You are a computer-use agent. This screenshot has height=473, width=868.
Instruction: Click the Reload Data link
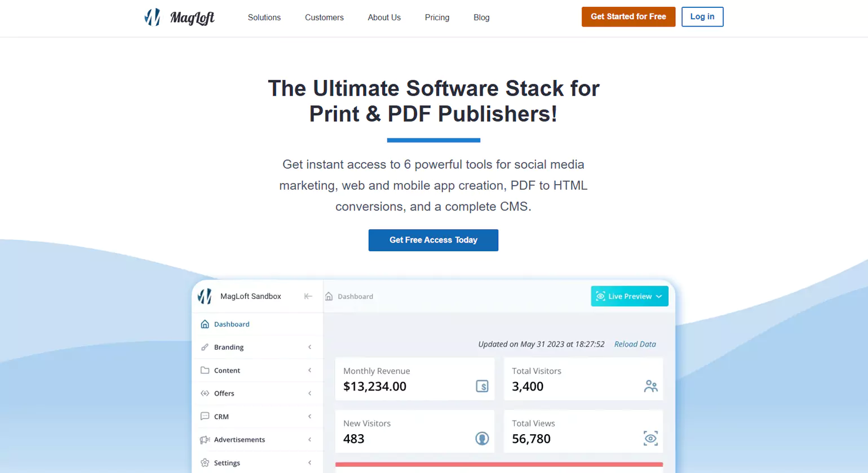(x=635, y=344)
